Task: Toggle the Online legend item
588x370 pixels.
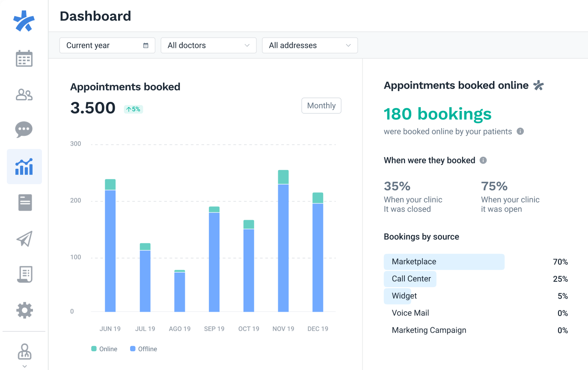Action: [104, 349]
